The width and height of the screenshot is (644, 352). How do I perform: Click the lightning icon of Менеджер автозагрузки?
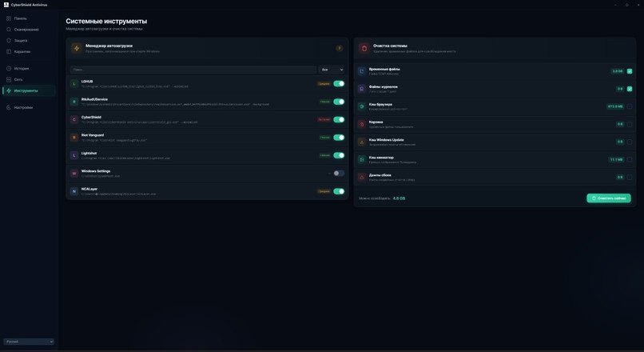77,48
